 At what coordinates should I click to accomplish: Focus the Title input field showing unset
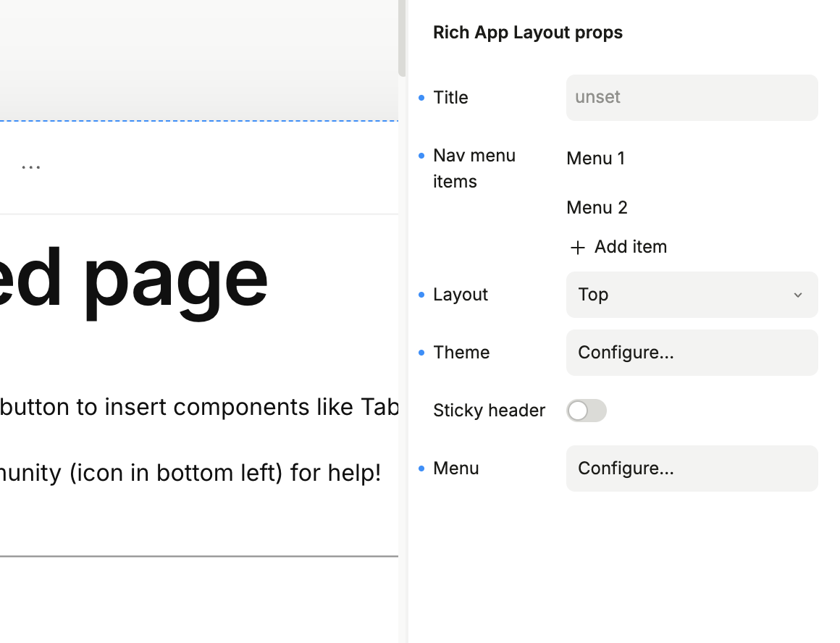tap(692, 98)
